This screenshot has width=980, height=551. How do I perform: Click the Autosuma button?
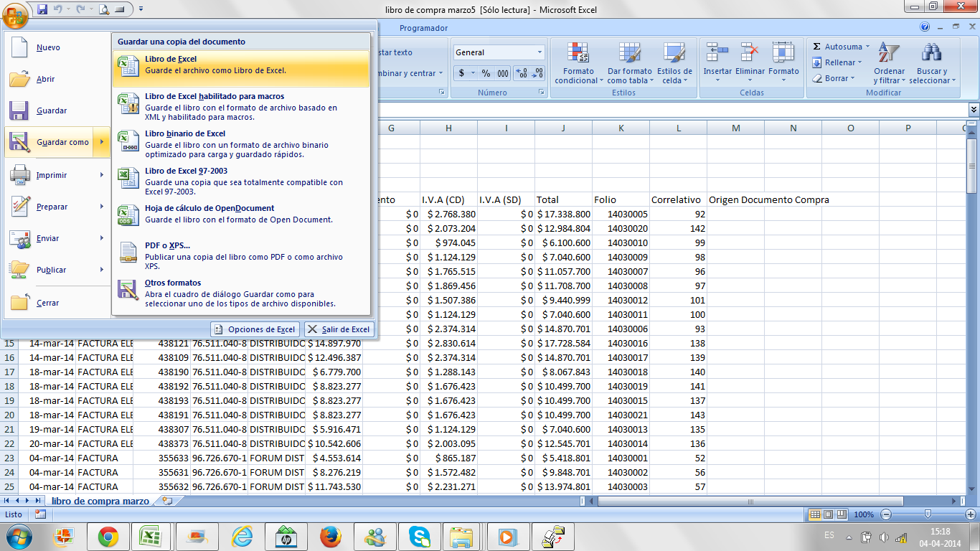pyautogui.click(x=837, y=47)
